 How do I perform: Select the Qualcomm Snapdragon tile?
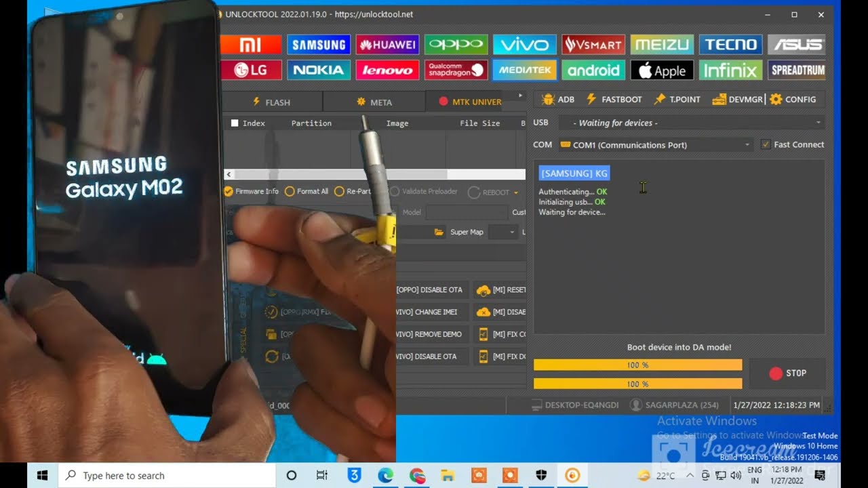coord(456,70)
